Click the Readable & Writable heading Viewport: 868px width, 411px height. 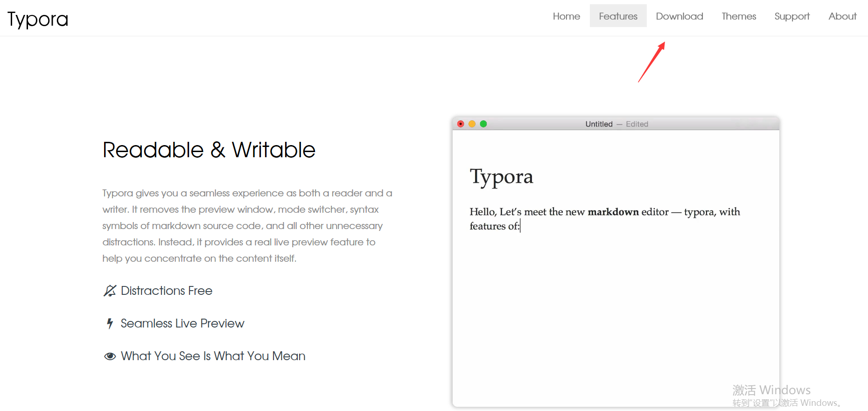[x=209, y=150]
